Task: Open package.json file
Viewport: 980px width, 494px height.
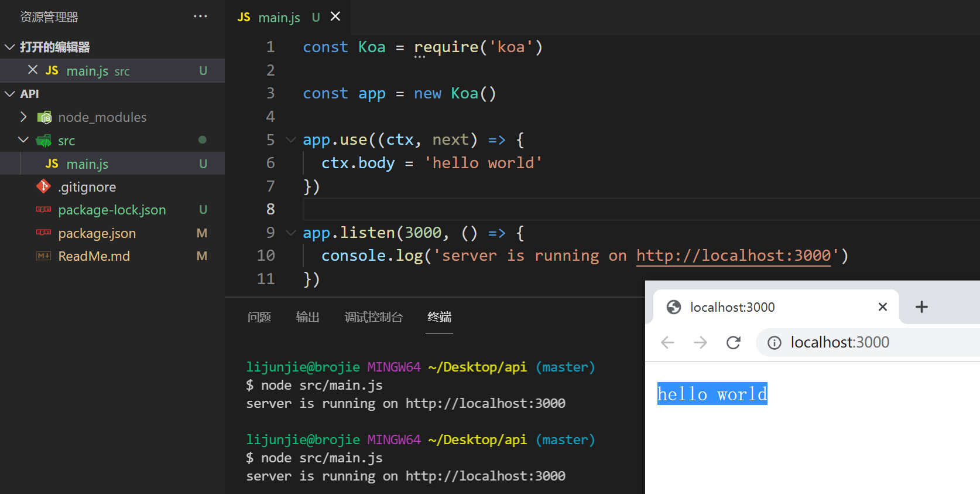Action: click(x=97, y=233)
